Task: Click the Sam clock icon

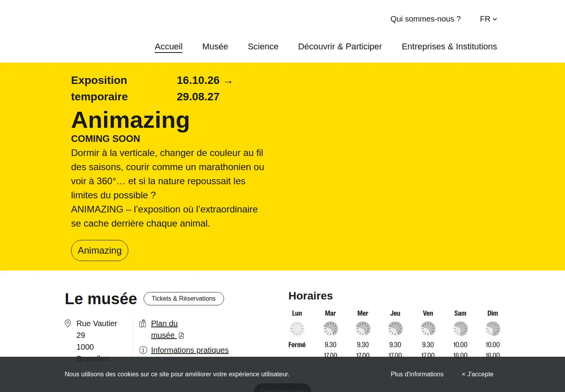Action: coord(460,329)
